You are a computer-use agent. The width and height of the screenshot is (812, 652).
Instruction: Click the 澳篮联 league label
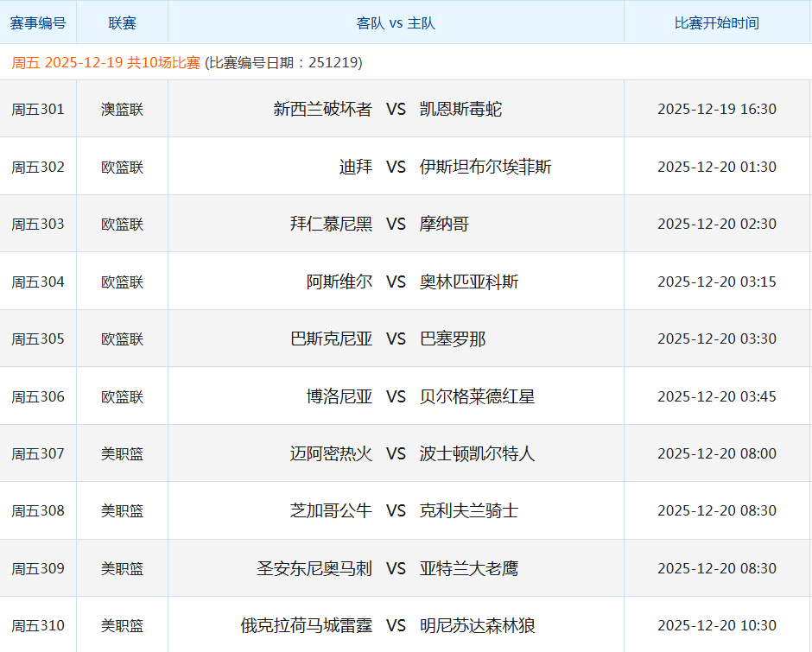tap(123, 108)
